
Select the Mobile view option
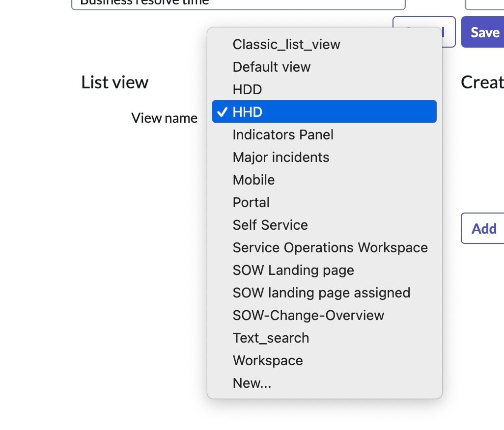(x=253, y=180)
